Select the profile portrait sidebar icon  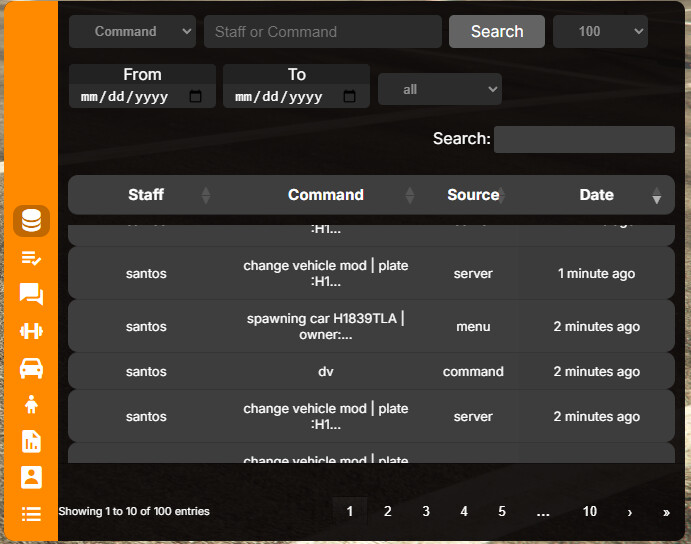(31, 477)
